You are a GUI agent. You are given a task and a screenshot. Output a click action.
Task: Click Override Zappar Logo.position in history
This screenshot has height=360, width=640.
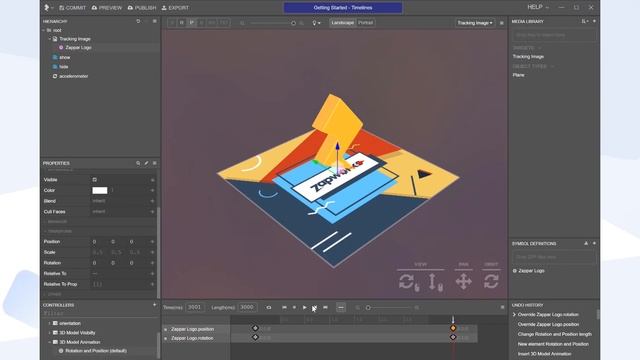coord(548,324)
